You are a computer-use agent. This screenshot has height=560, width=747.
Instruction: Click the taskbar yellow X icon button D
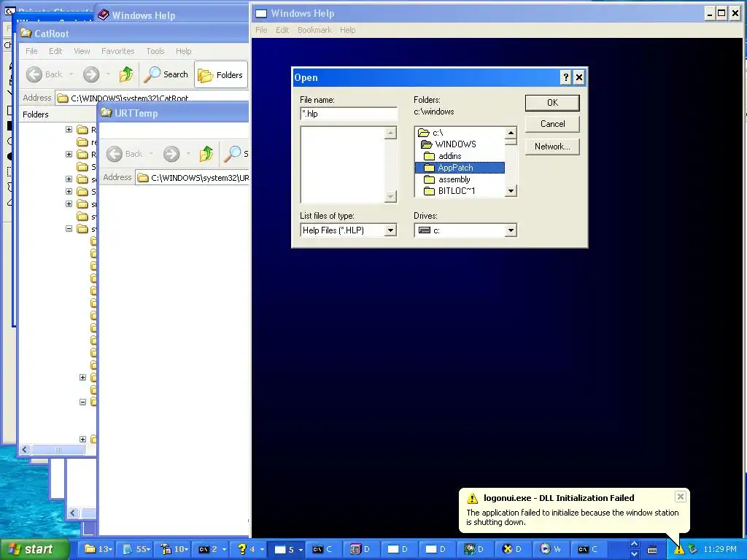(x=514, y=549)
